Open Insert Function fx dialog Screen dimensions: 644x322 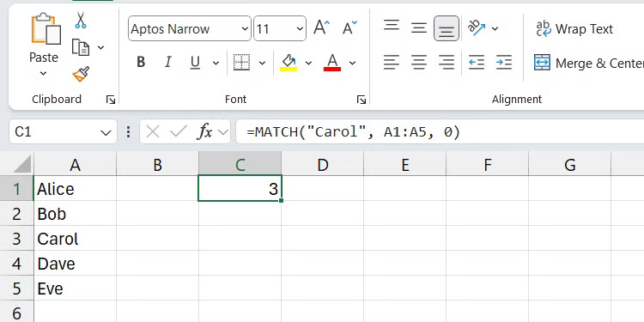[204, 132]
